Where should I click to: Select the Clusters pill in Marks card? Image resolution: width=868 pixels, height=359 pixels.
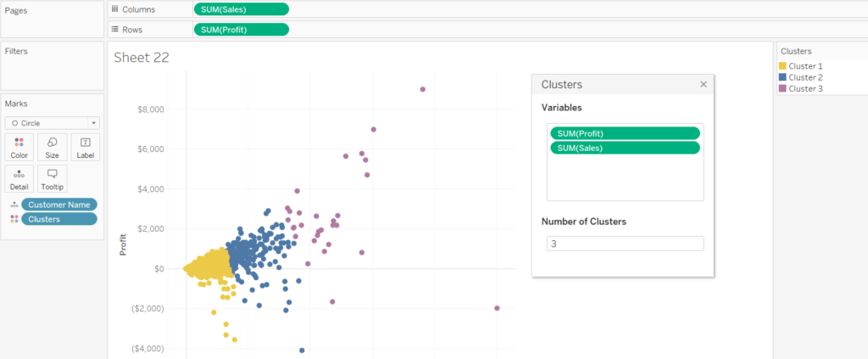(x=59, y=219)
